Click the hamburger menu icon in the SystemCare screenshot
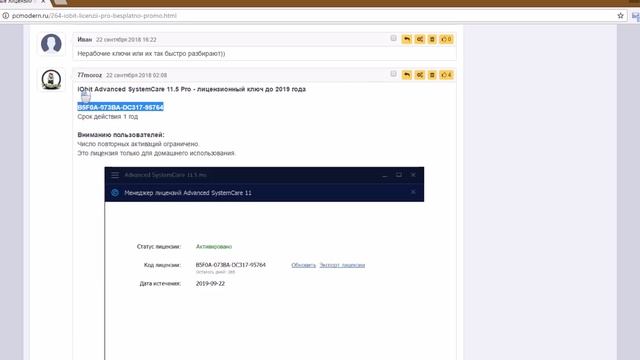The height and width of the screenshot is (360, 640). pyautogui.click(x=115, y=175)
